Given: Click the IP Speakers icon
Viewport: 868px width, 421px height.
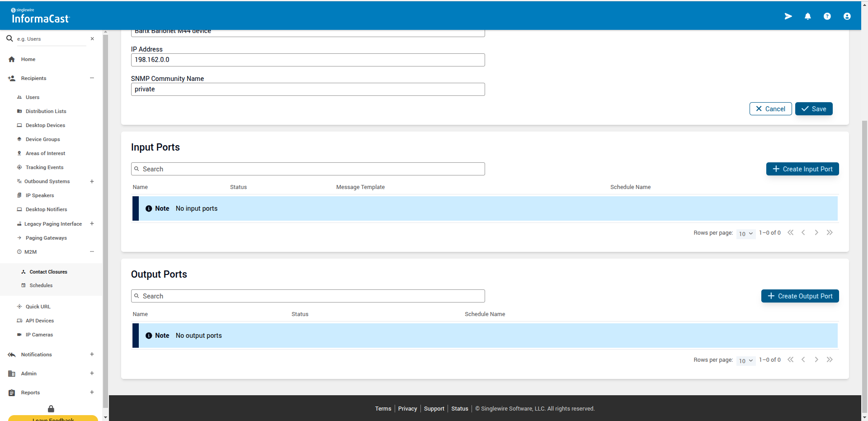Looking at the screenshot, I should pos(19,195).
